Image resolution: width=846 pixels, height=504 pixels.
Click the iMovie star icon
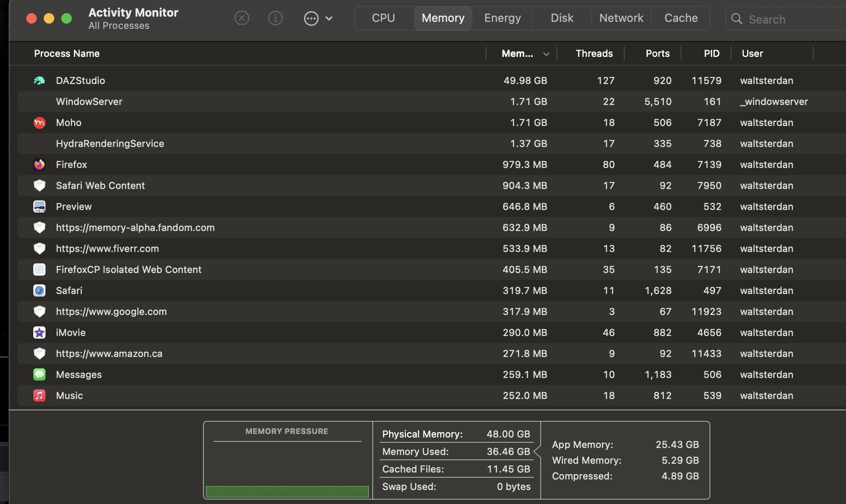(x=39, y=332)
